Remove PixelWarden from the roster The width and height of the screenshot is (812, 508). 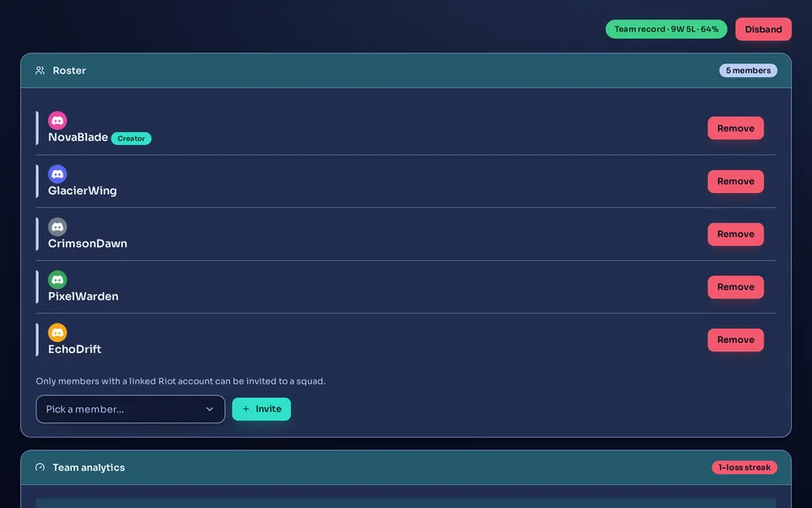[735, 287]
